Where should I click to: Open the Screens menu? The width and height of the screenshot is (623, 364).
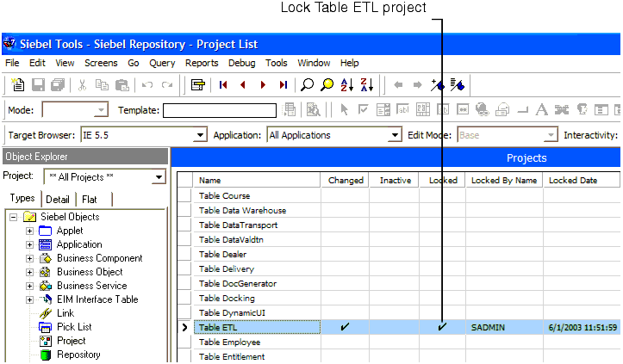101,63
